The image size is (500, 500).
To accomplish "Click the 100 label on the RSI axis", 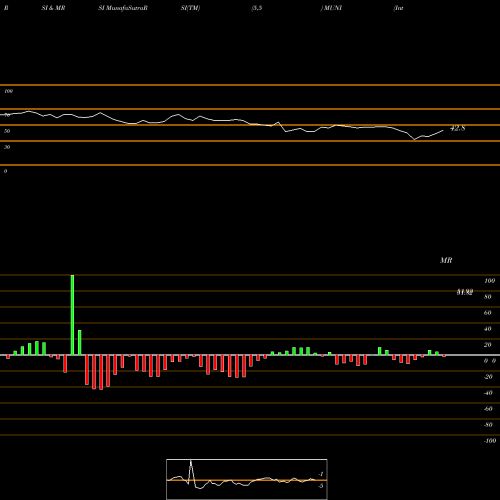I will pyautogui.click(x=8, y=91).
